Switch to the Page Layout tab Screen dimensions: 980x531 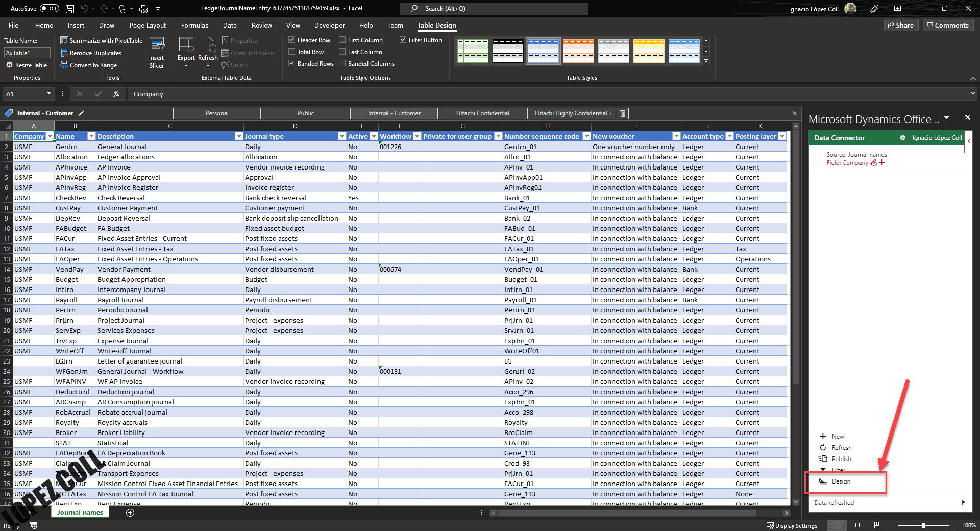(148, 26)
